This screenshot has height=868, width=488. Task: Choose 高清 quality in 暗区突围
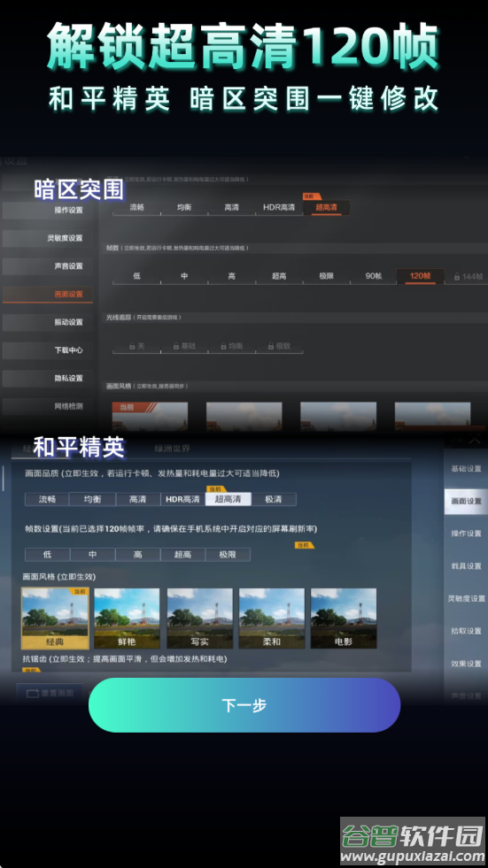pos(231,208)
